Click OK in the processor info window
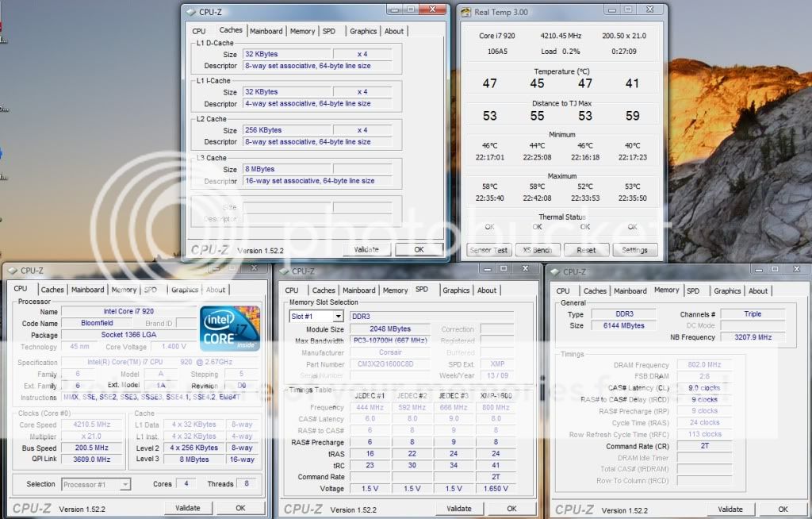The width and height of the screenshot is (812, 519). [x=240, y=508]
